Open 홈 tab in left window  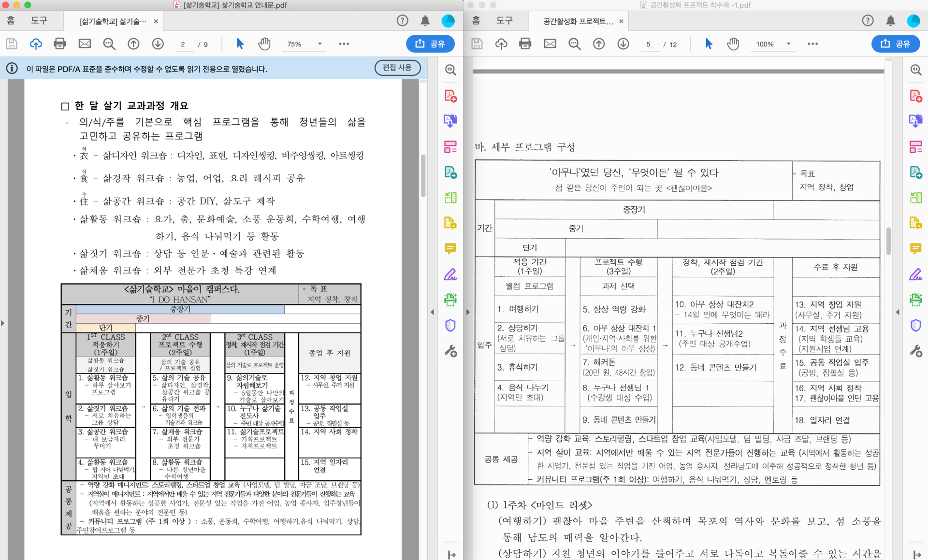(11, 21)
